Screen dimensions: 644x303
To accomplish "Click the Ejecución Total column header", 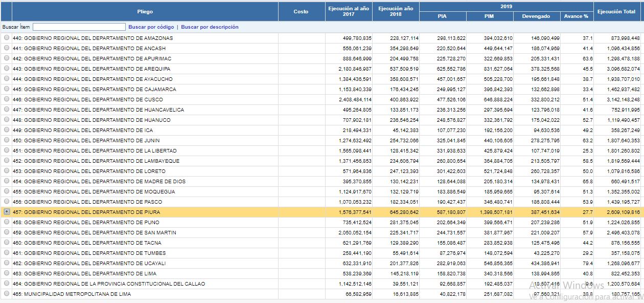I will (616, 12).
